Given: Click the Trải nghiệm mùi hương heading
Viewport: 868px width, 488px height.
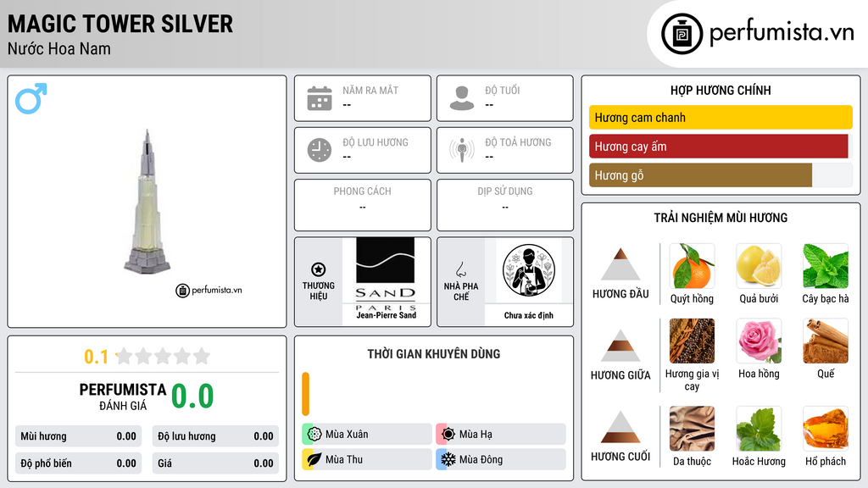Looking at the screenshot, I should pyautogui.click(x=721, y=218).
